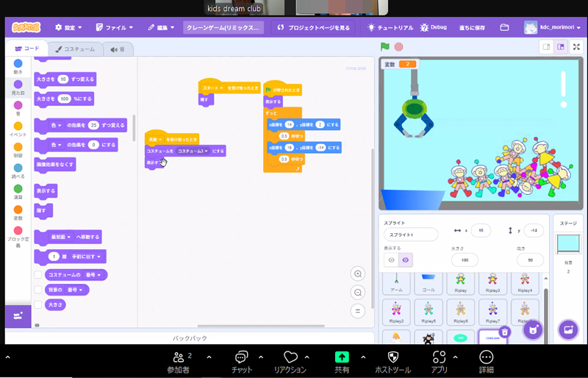Screen dimensions: 588x378
Task: Click the project title field クレーンゲーム
Action: [223, 27]
